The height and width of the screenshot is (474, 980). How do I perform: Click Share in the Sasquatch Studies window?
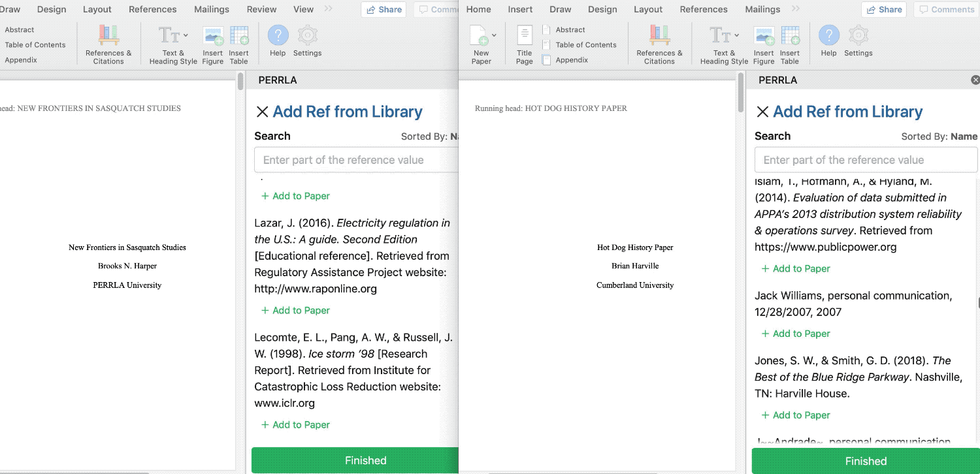[384, 9]
